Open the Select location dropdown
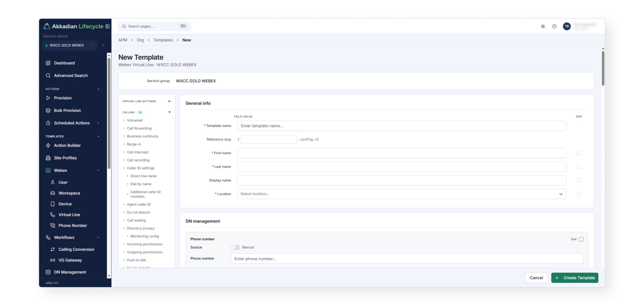Screen dimensions: 644x306 click(x=401, y=194)
